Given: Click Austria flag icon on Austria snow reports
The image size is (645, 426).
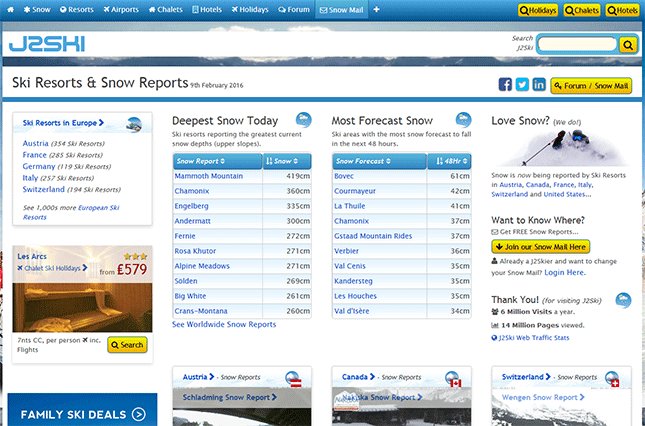Looking at the screenshot, I should [x=293, y=379].
